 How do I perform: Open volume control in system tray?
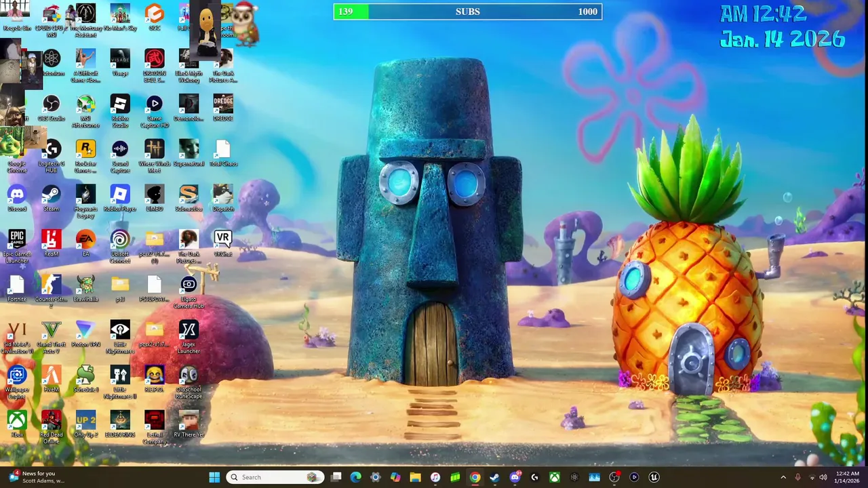click(823, 477)
